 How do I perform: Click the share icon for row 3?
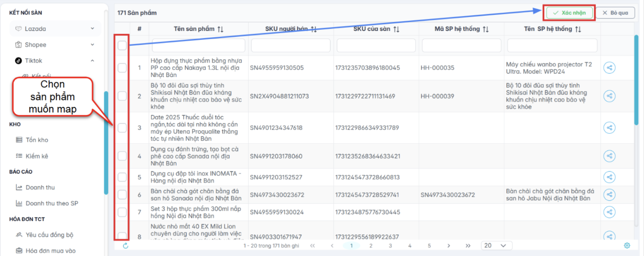609,128
